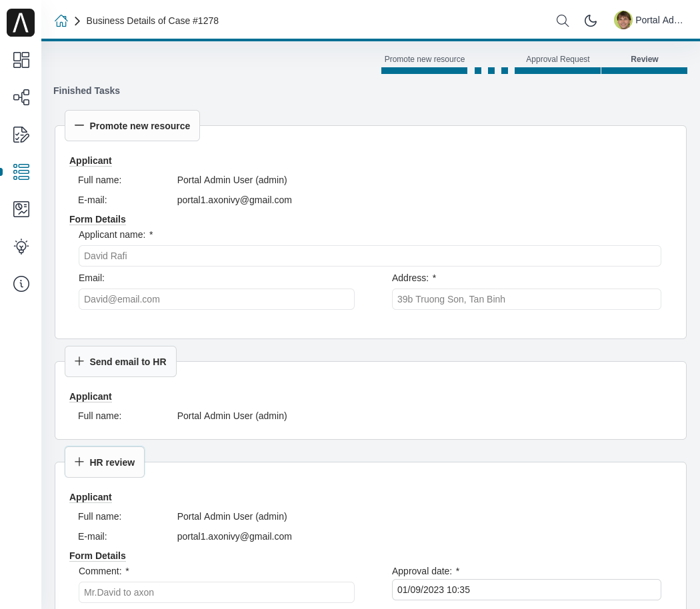
Task: Click the Comment field
Action: [217, 592]
